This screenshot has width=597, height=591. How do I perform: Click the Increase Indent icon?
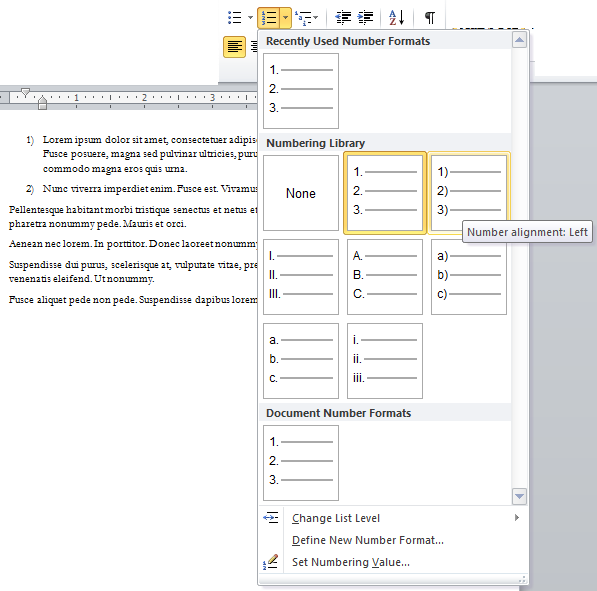coord(366,18)
